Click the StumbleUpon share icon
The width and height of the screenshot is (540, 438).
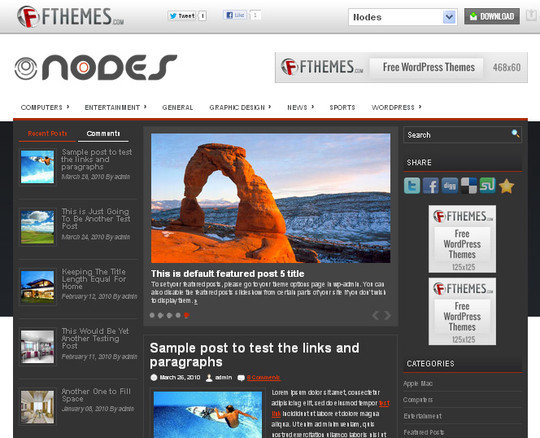coord(488,186)
